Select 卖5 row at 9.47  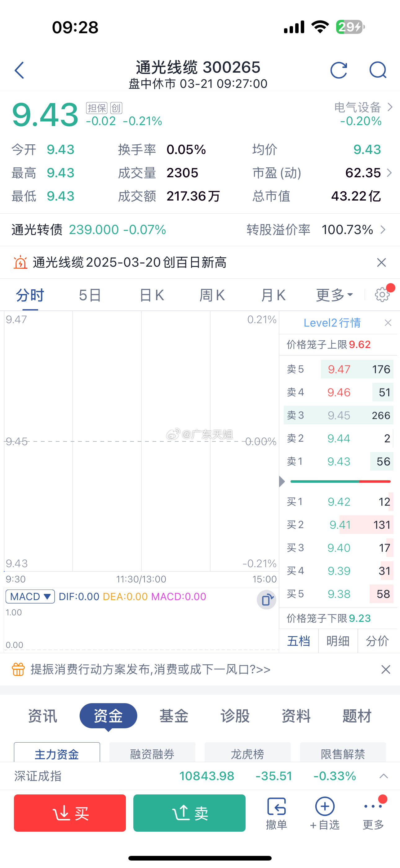[x=338, y=369]
